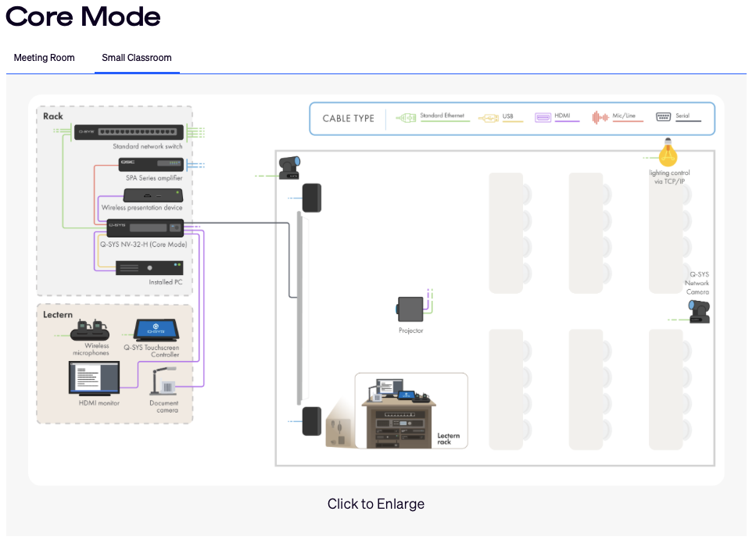
Task: Click the Standard network switch device icon
Action: pyautogui.click(x=129, y=132)
